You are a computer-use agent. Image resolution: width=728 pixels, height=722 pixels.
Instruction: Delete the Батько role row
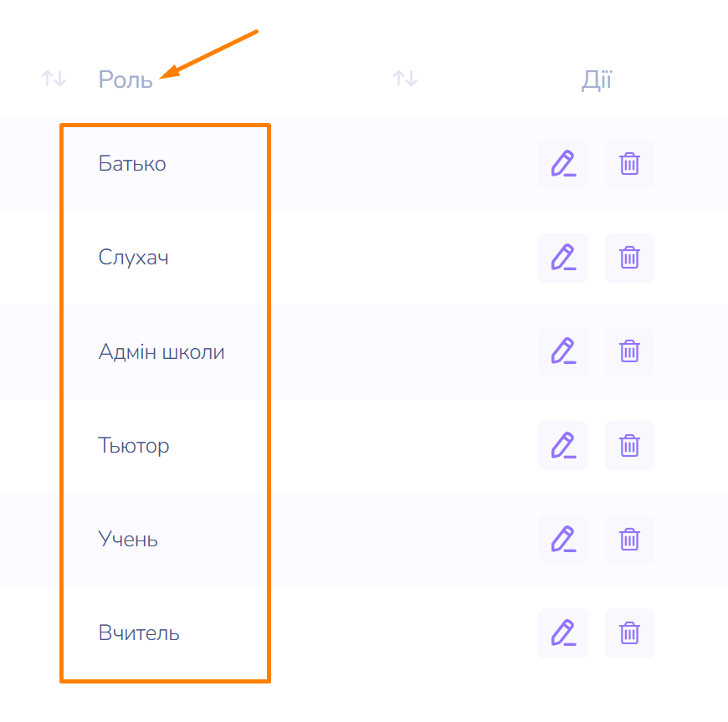coord(629,164)
